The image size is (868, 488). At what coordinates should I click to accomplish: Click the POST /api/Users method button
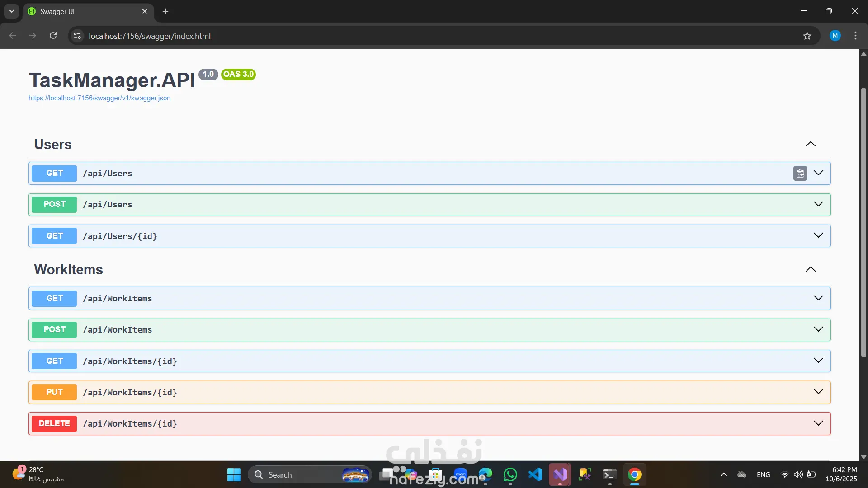tap(54, 205)
